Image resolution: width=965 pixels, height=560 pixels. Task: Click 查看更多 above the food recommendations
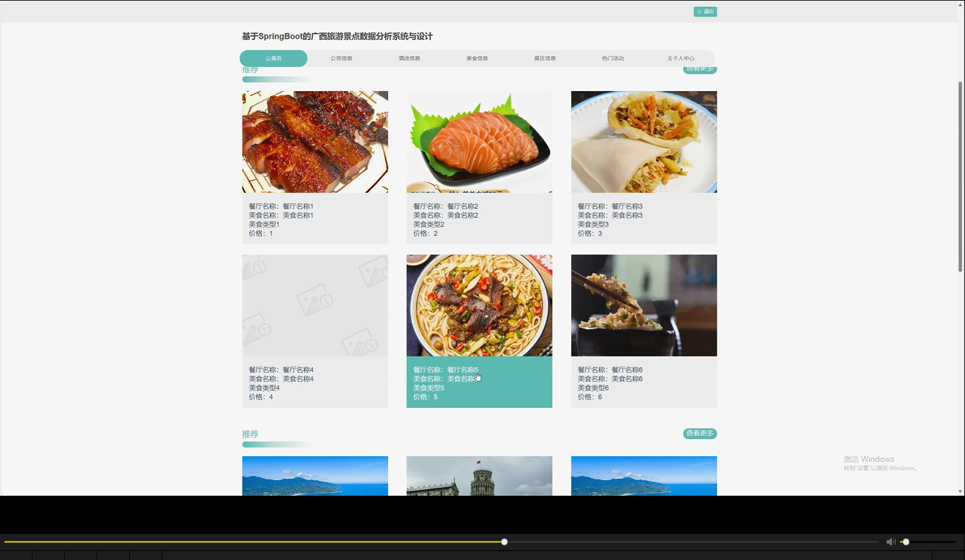699,69
